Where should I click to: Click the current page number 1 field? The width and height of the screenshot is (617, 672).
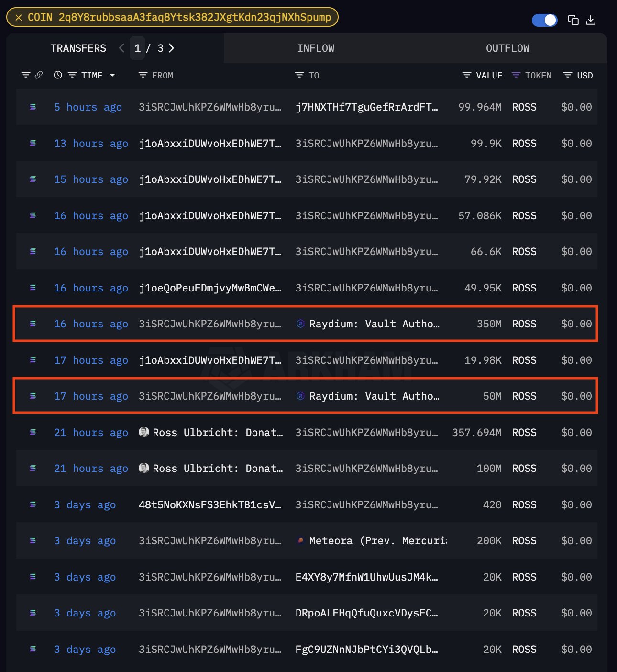click(137, 48)
